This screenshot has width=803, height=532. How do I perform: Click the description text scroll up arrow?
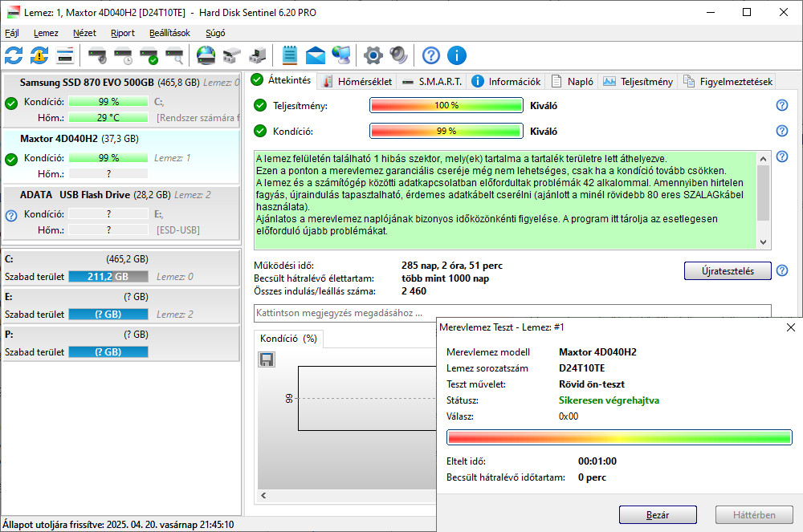(763, 159)
